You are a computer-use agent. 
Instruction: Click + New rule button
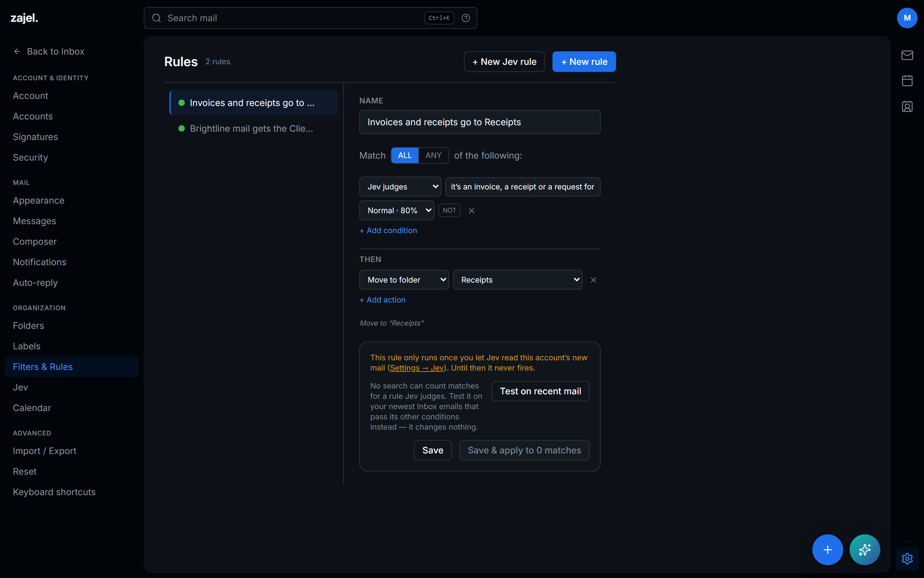584,62
